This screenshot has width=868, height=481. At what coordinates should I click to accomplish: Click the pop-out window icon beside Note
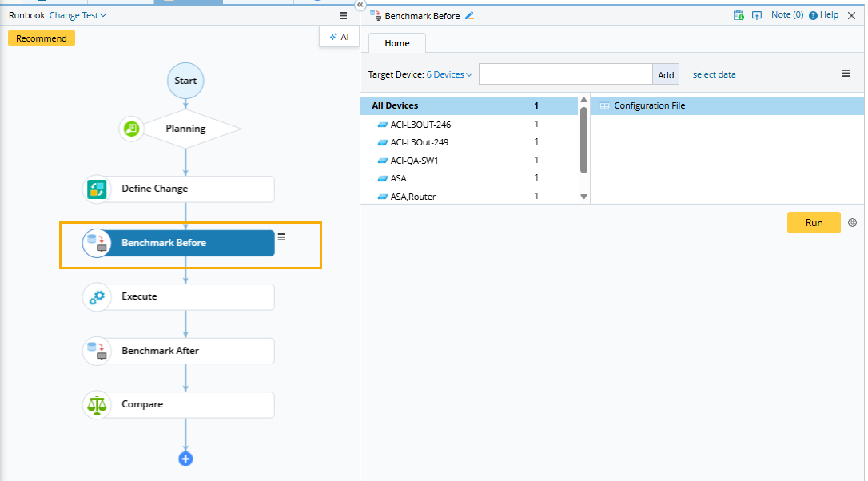pyautogui.click(x=757, y=15)
